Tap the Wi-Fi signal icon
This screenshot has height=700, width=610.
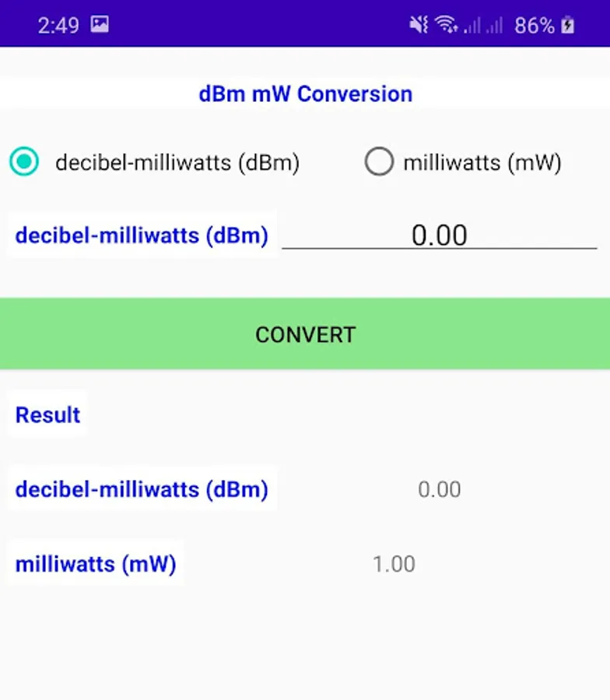tap(447, 25)
